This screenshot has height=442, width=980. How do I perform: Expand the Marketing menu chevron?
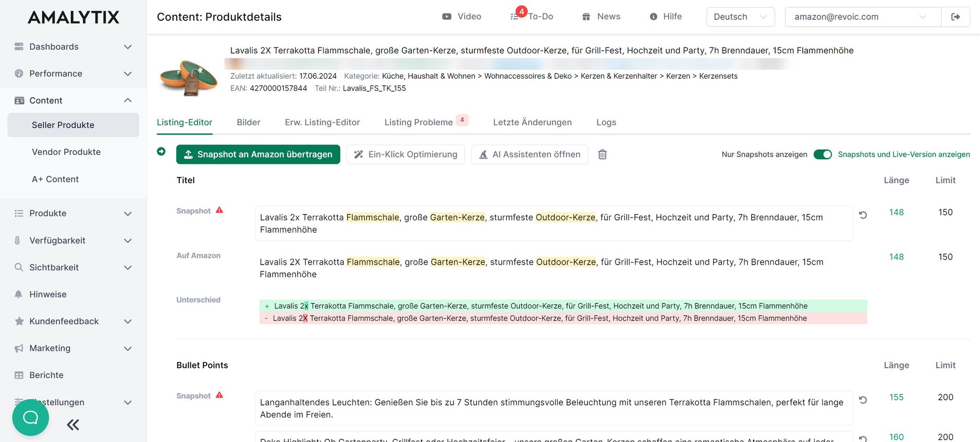pos(128,349)
